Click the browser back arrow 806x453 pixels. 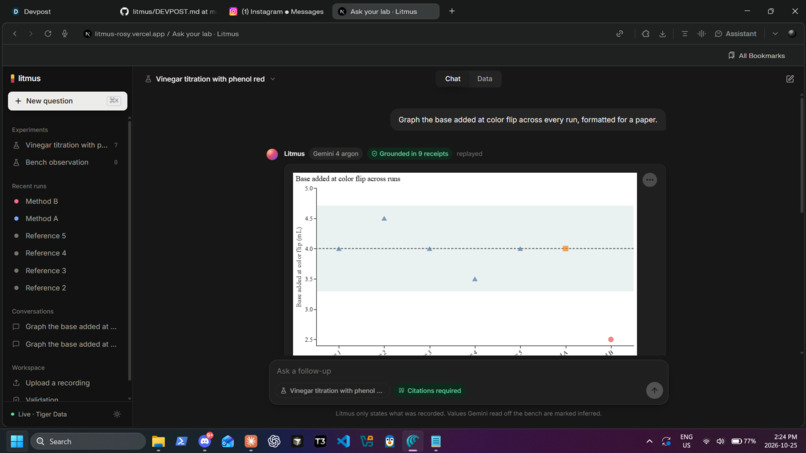coord(15,34)
